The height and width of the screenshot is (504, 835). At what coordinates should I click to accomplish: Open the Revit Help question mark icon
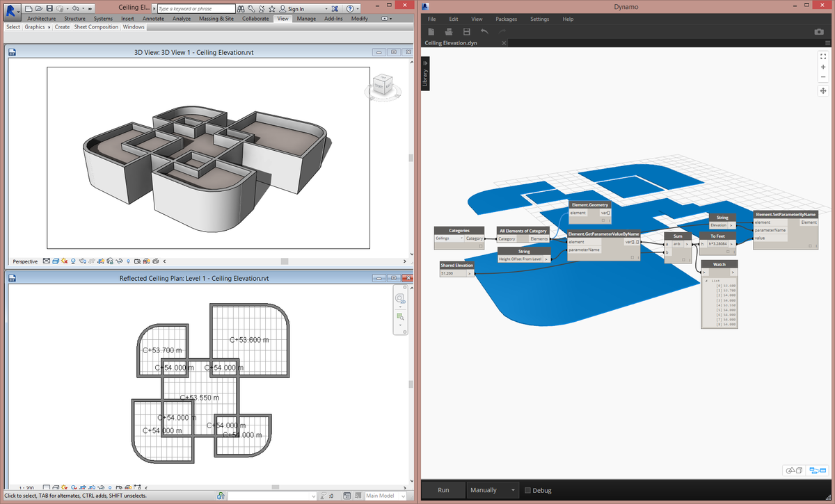tap(350, 9)
